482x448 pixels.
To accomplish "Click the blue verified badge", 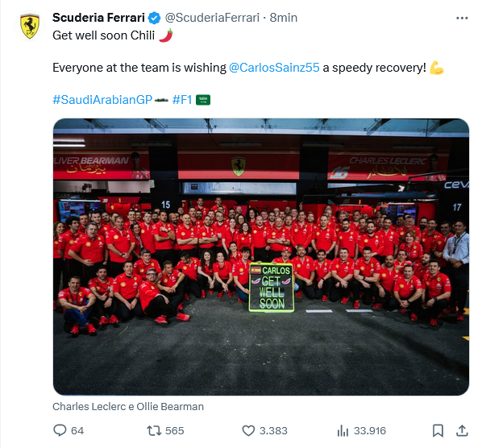I will [x=154, y=18].
